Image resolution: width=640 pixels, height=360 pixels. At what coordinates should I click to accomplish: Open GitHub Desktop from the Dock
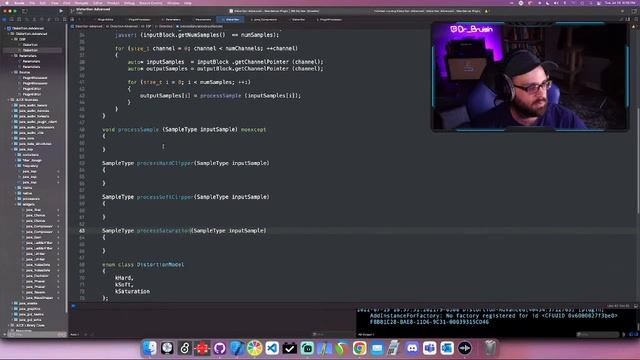coord(220,348)
